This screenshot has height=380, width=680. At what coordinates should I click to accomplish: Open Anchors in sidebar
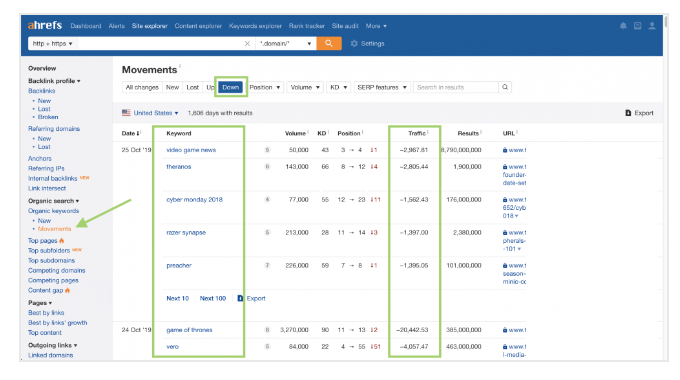(40, 159)
